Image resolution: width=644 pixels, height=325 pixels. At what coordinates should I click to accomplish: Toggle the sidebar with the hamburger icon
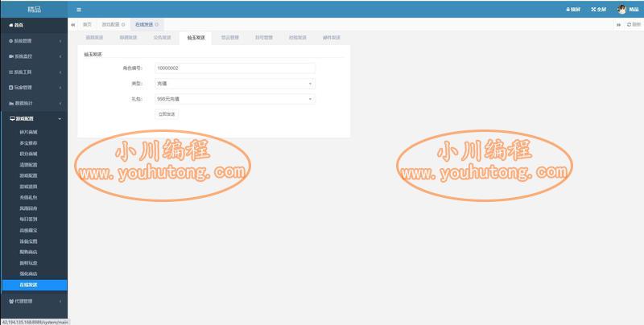[79, 10]
